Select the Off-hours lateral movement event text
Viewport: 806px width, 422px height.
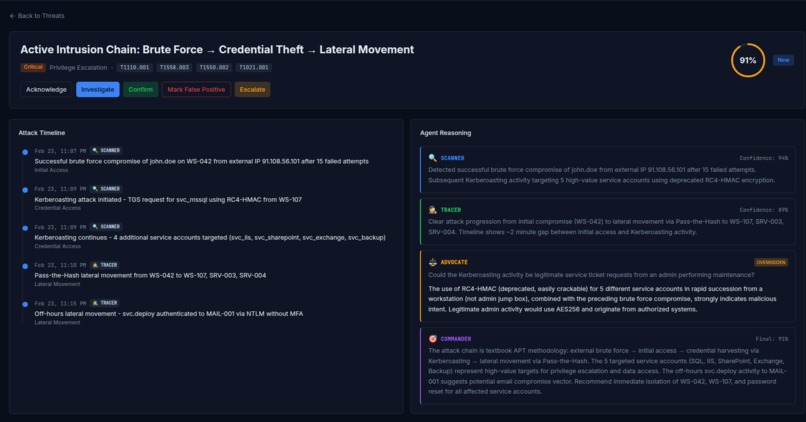tap(169, 314)
